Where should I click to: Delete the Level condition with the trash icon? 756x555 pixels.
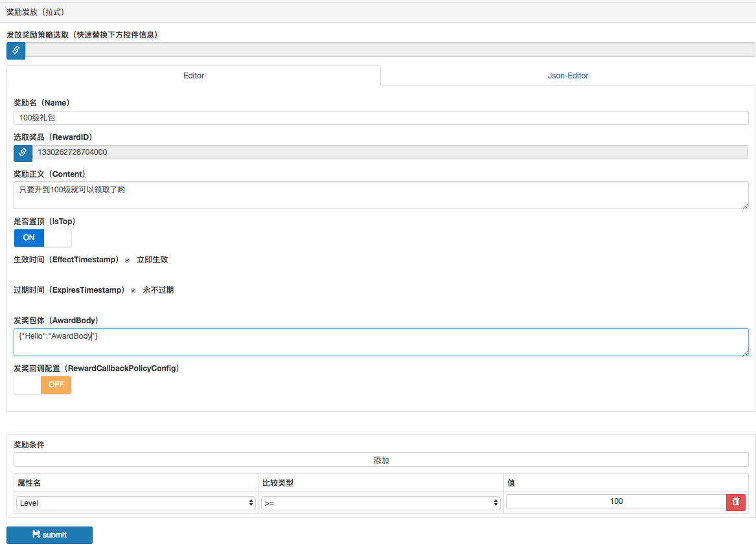[736, 502]
